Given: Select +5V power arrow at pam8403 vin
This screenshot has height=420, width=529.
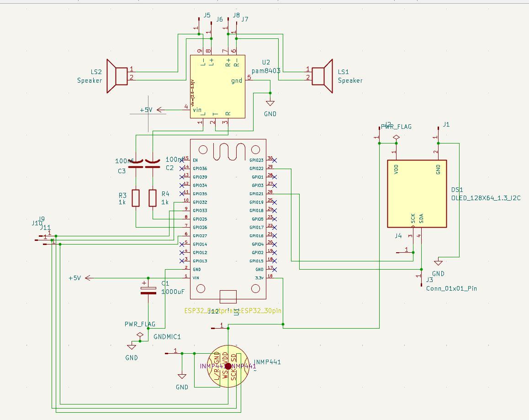Looking at the screenshot, I should pos(161,110).
